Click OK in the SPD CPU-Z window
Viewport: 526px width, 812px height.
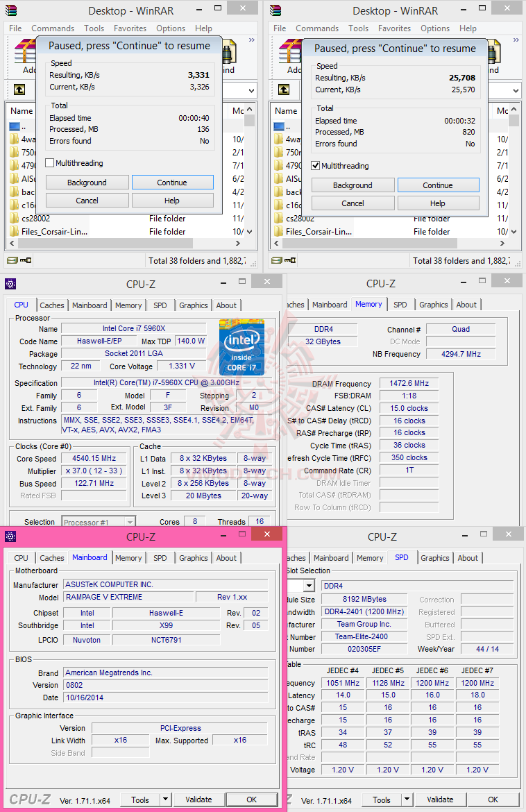493,800
